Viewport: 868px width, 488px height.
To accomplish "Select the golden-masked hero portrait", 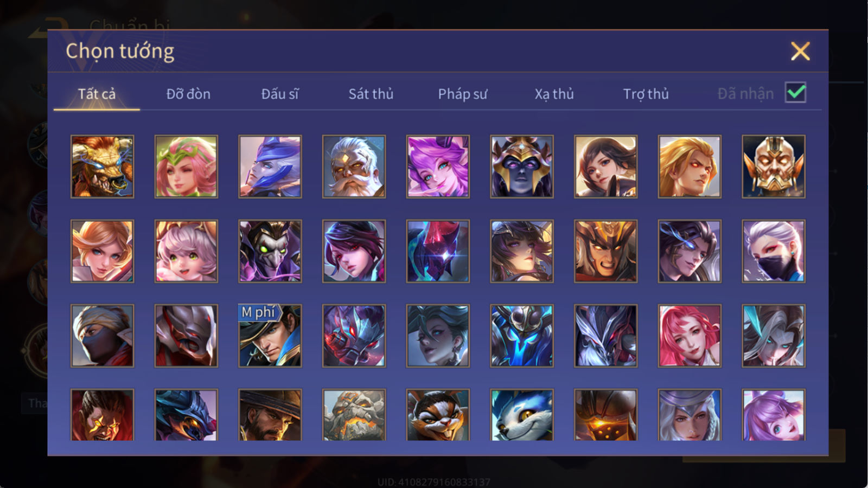I will coord(774,166).
